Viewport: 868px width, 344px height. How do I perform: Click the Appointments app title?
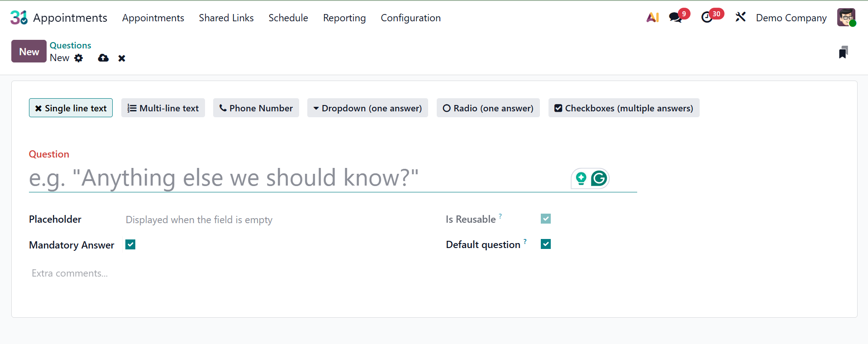tap(70, 18)
